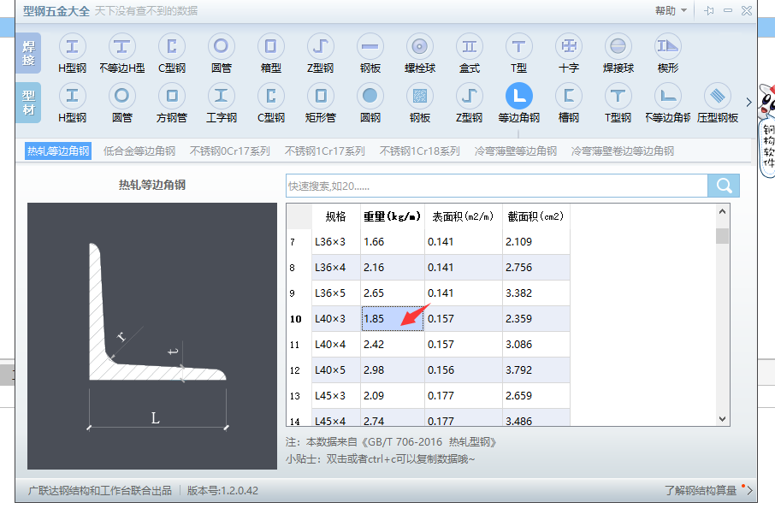This screenshot has height=532, width=775.
Task: Show more profile types with right chevron
Action: tap(748, 103)
